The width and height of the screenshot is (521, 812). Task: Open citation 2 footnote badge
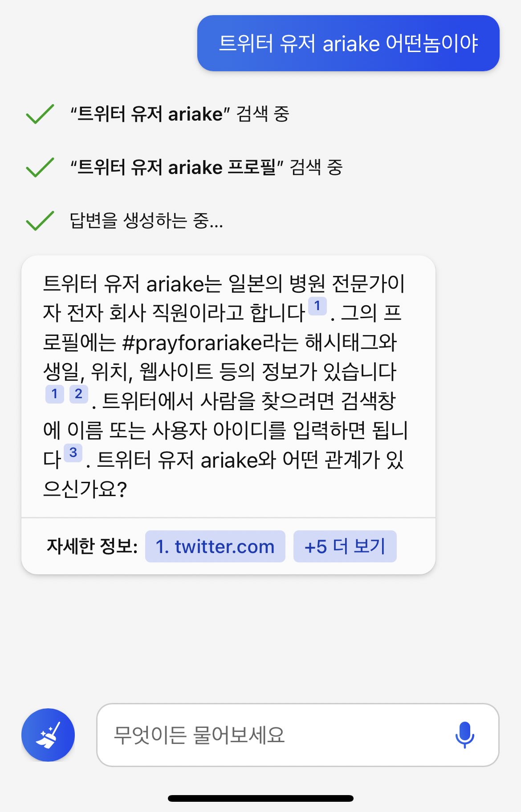pos(79,394)
